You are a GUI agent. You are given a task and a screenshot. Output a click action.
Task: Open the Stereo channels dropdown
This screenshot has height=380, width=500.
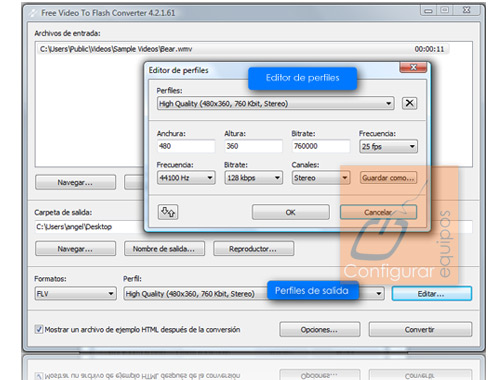pyautogui.click(x=345, y=178)
